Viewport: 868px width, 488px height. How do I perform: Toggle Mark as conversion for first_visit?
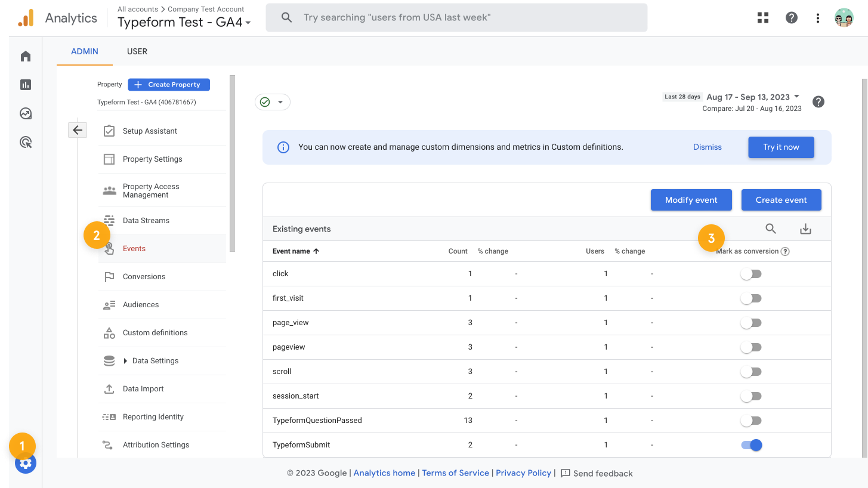coord(751,298)
